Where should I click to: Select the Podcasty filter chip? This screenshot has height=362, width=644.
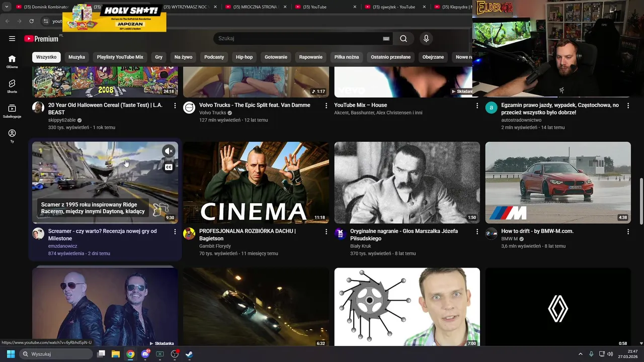(x=214, y=57)
